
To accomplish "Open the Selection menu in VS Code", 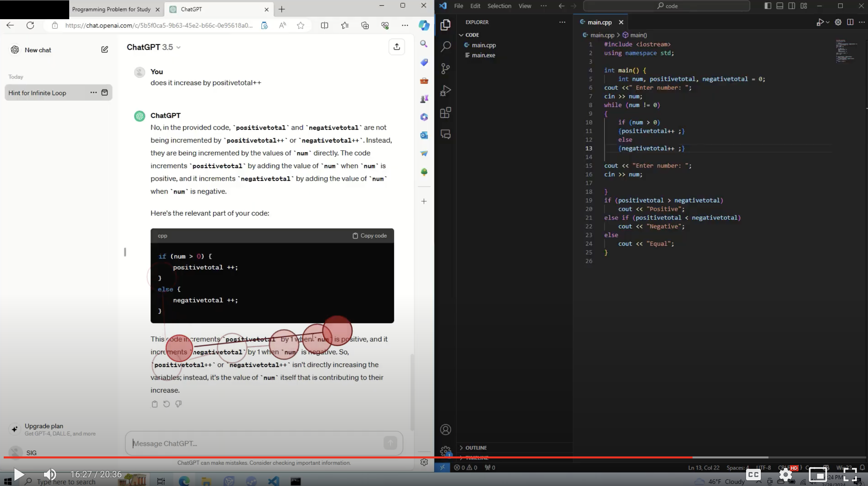I will (x=499, y=6).
